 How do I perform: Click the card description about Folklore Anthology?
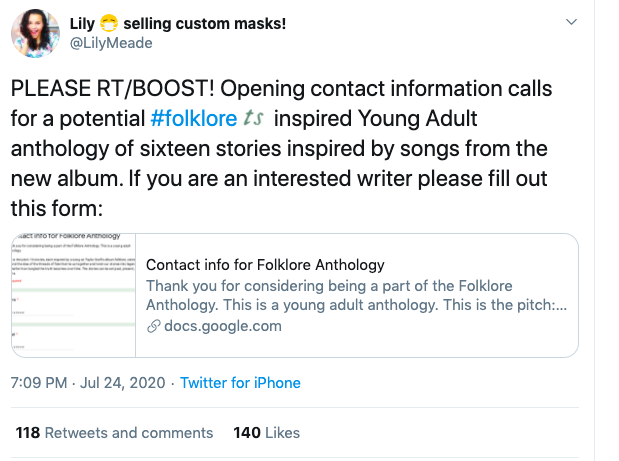click(x=356, y=295)
